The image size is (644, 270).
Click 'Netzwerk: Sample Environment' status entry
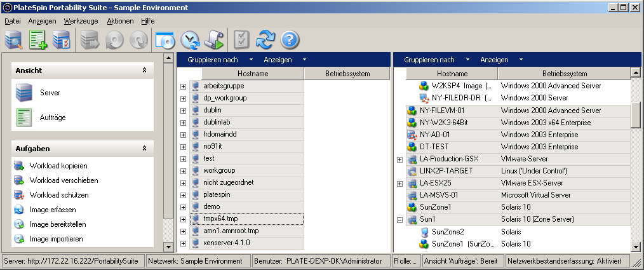(x=198, y=261)
